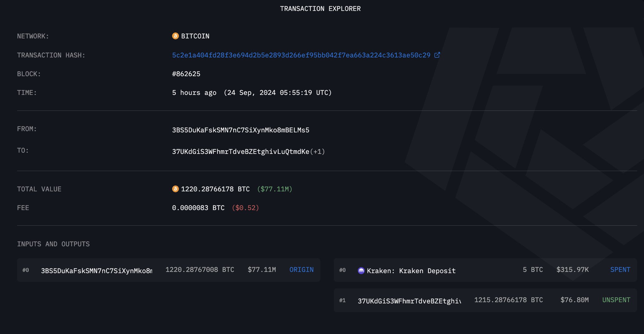This screenshot has height=334, width=644.
Task: Click input address 3BS5DuKaFsk in inputs list
Action: [97, 271]
